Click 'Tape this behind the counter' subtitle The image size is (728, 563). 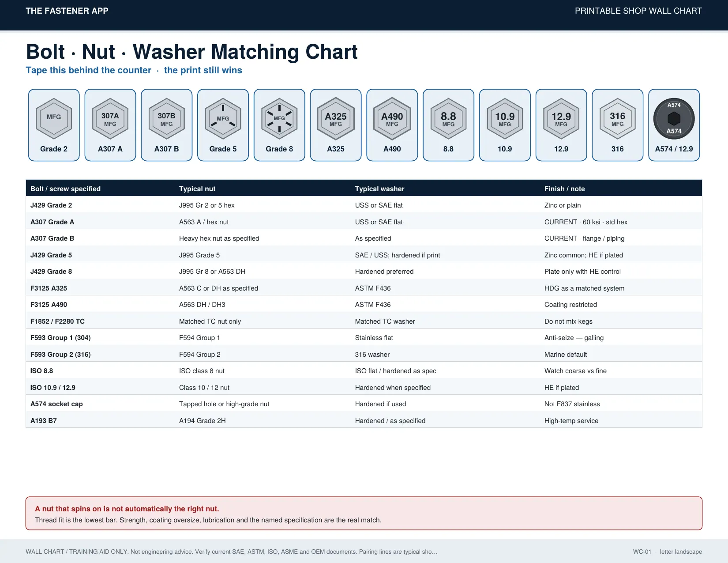[88, 70]
